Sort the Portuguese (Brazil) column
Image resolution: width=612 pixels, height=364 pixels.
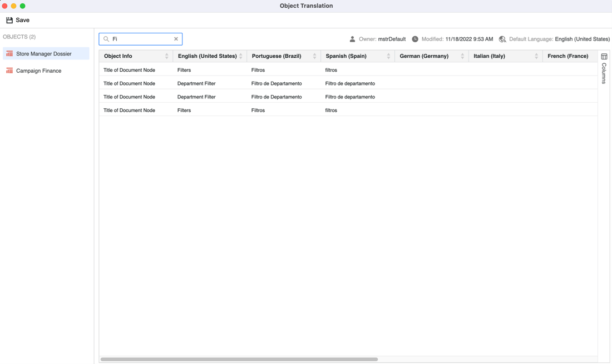[314, 56]
